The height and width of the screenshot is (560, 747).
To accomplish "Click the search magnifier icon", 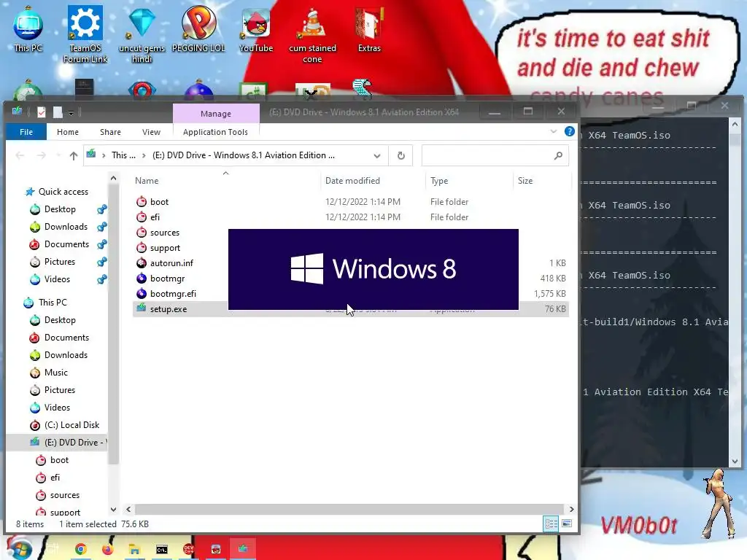I will (x=558, y=156).
